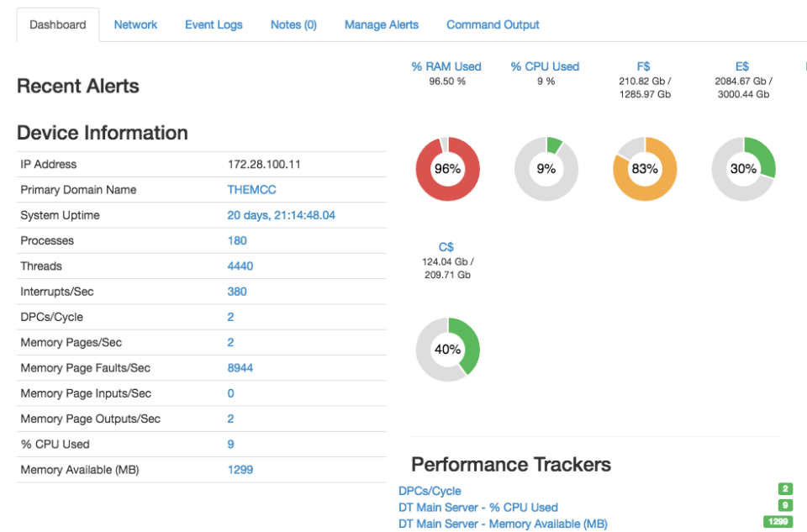Switch to the Dashboard tab
This screenshot has width=807, height=532.
click(58, 24)
